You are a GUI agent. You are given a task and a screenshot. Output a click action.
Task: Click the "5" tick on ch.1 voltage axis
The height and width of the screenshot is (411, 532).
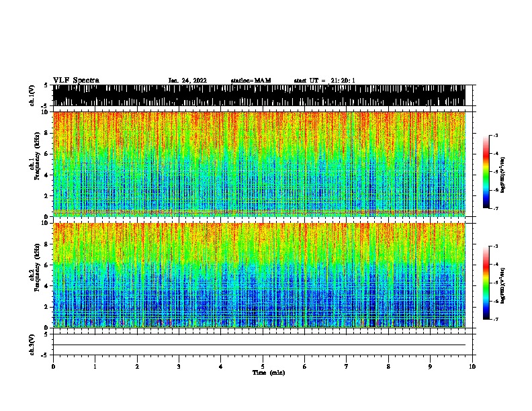(46, 85)
